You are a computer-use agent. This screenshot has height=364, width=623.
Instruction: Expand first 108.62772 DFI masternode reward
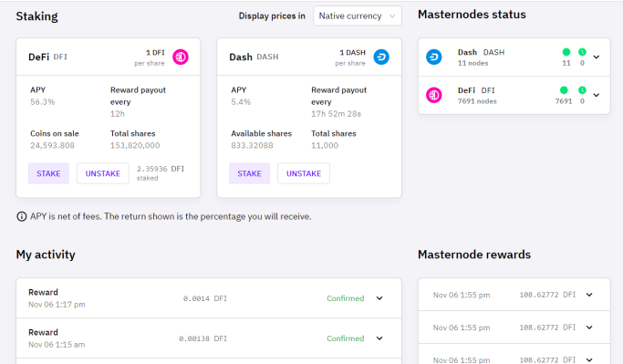coord(589,295)
